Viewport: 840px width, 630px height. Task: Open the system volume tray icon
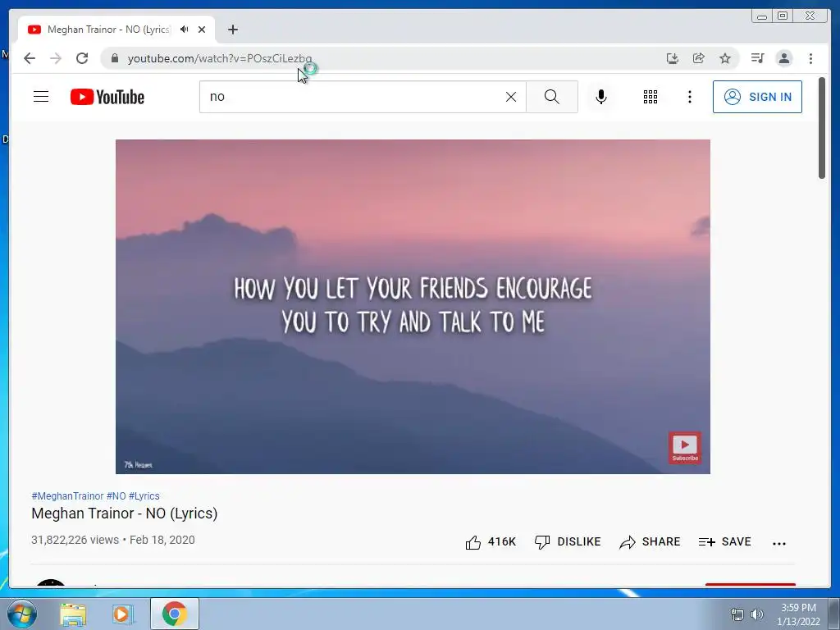click(757, 614)
